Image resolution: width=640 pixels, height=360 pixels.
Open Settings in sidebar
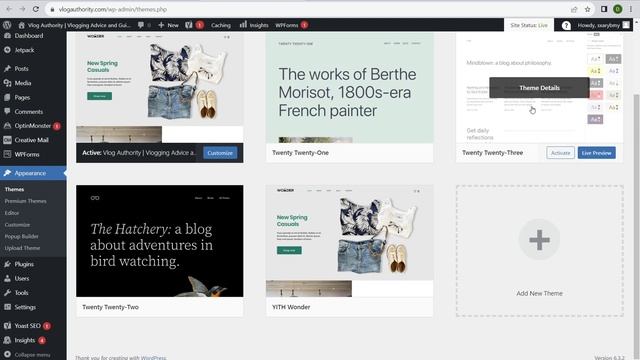tap(25, 307)
